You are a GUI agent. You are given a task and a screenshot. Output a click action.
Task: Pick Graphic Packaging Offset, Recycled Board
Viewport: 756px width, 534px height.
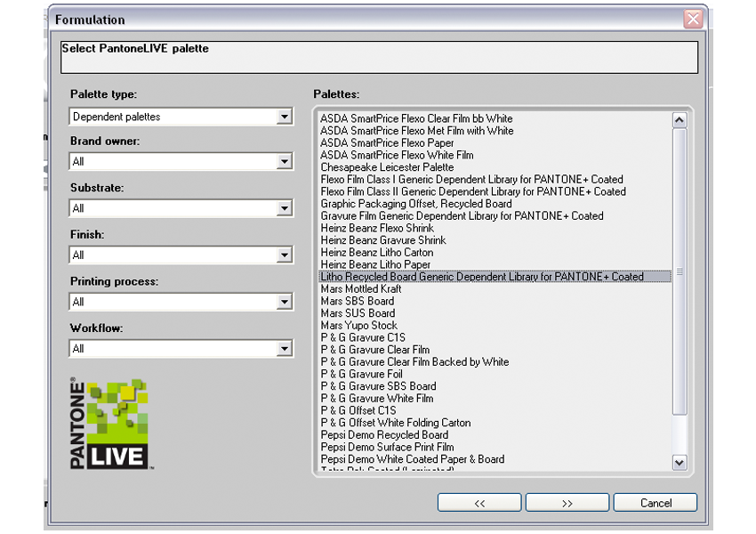416,204
